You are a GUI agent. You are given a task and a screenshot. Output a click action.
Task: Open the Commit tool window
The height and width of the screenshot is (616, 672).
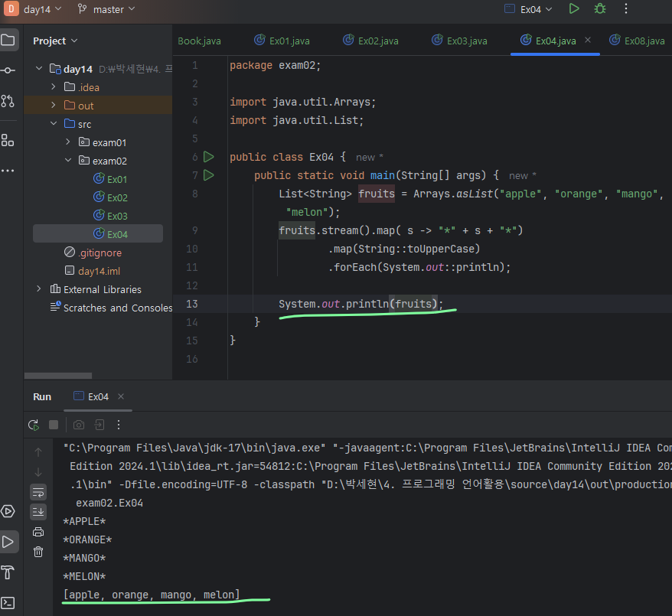point(8,70)
